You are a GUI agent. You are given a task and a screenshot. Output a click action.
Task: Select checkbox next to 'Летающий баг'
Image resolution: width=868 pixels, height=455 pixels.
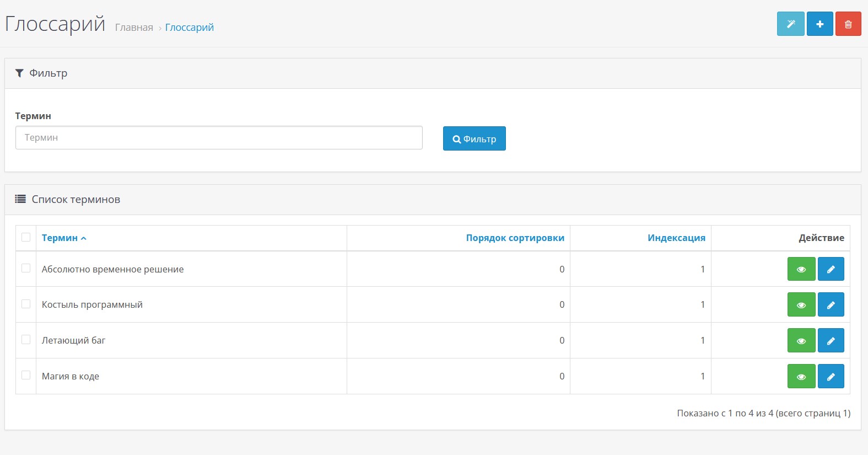click(x=26, y=340)
